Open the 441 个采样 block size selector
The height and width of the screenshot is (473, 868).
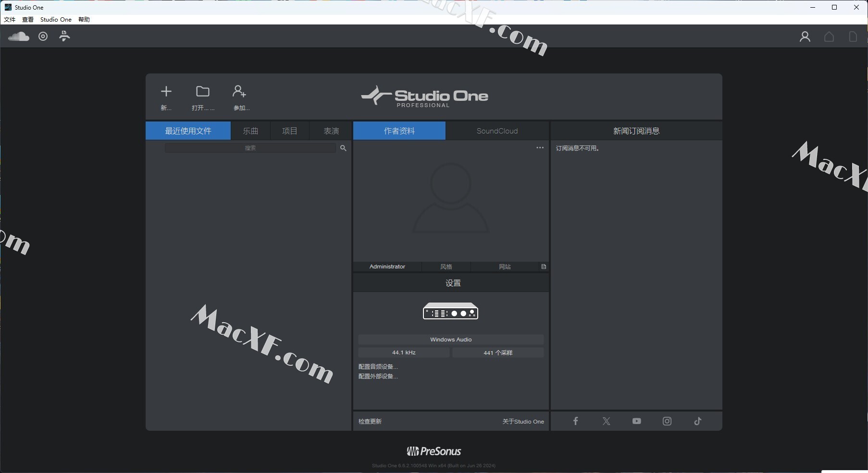[x=498, y=352]
